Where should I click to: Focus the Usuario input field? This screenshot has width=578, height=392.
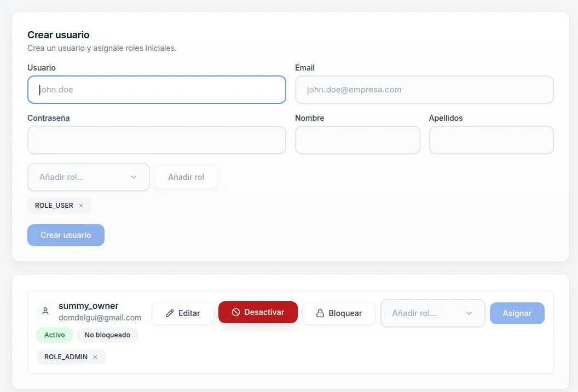[157, 90]
